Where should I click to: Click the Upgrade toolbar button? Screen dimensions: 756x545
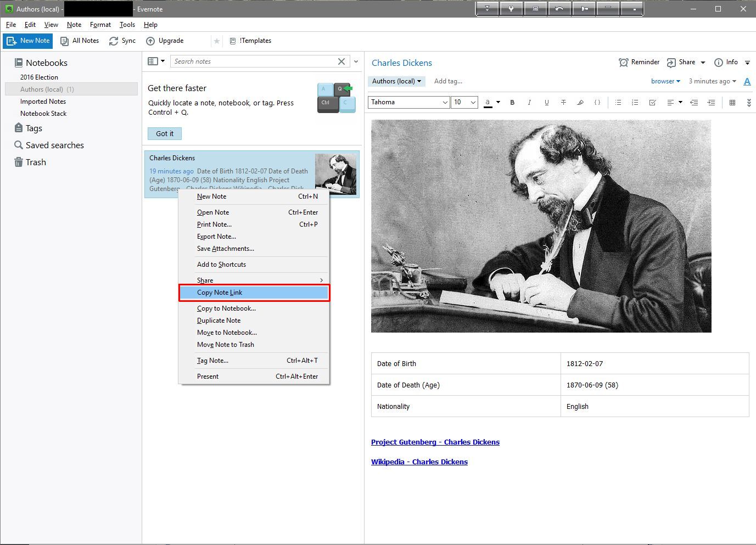click(165, 41)
